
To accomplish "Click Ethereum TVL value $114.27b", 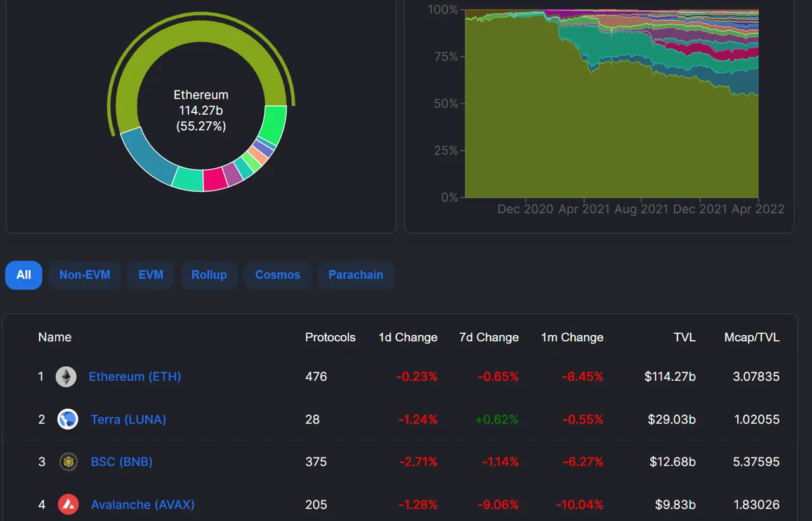I will 670,376.
